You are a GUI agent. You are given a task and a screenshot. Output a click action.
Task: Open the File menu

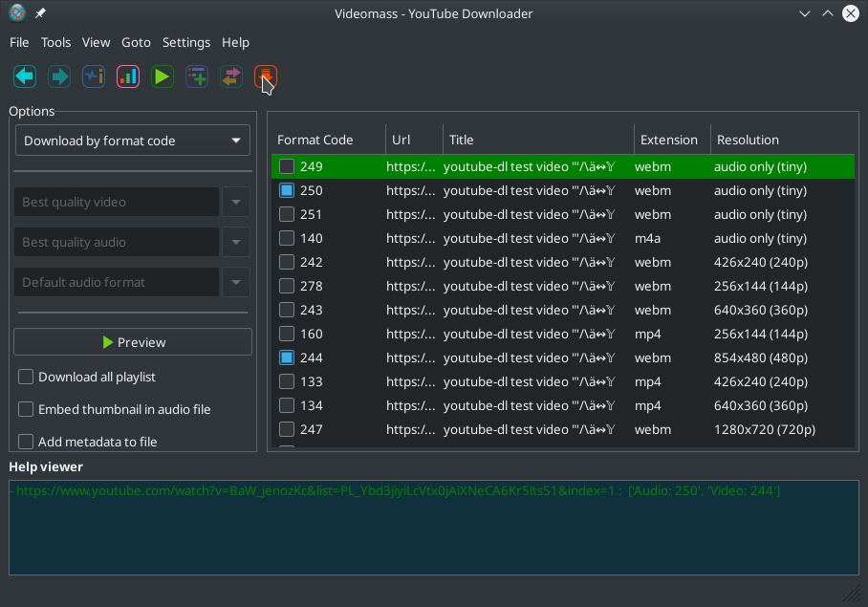(x=19, y=43)
